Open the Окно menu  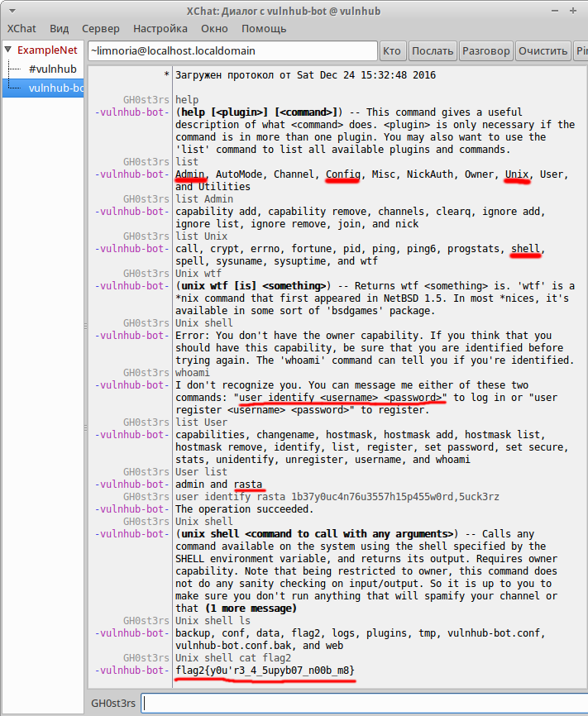tap(214, 29)
